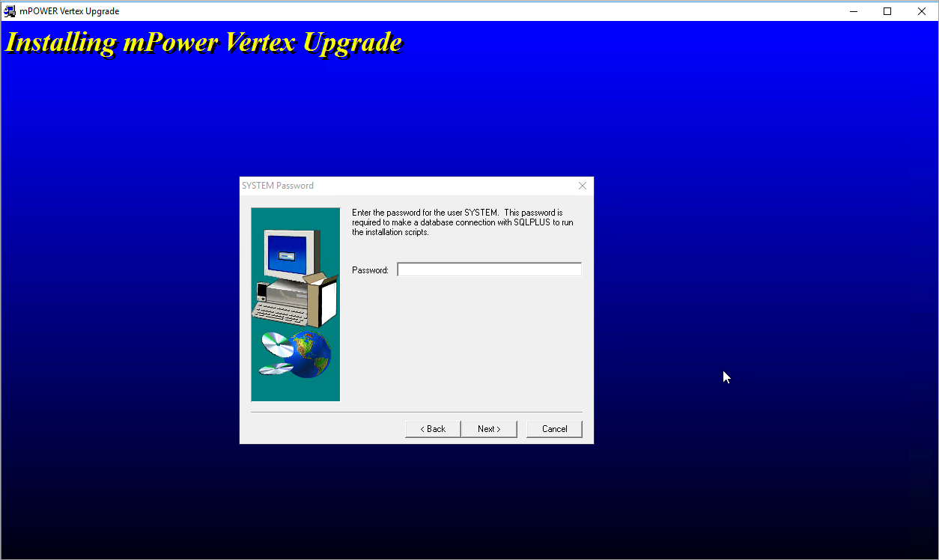Click the "Installing mPower Vertex Upgrade" heading
The width and height of the screenshot is (939, 560).
(204, 43)
